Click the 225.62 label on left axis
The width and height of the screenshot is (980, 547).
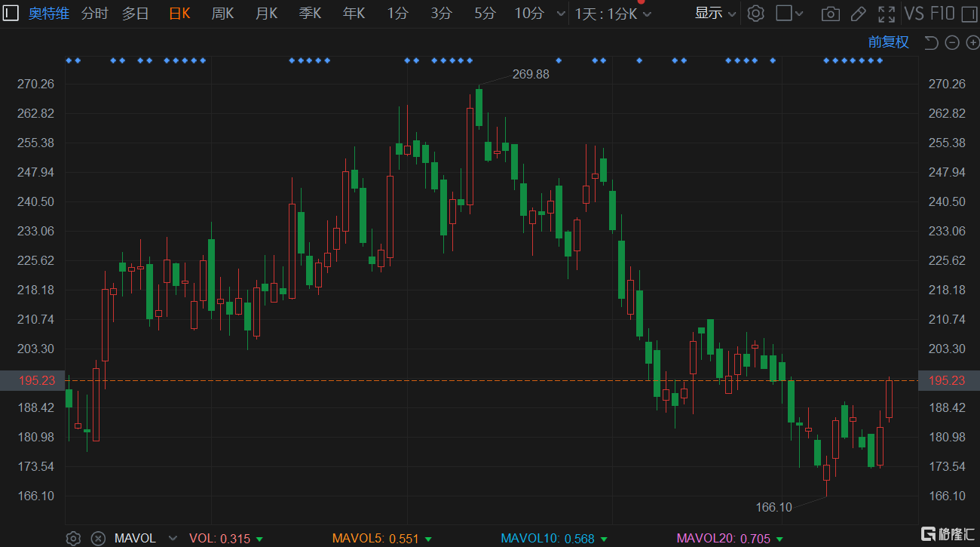click(35, 260)
